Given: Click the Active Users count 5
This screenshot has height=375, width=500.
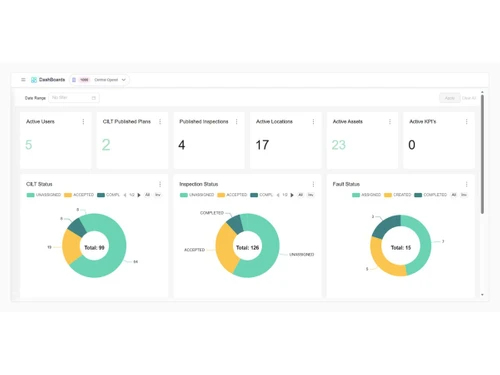Looking at the screenshot, I should [x=29, y=145].
